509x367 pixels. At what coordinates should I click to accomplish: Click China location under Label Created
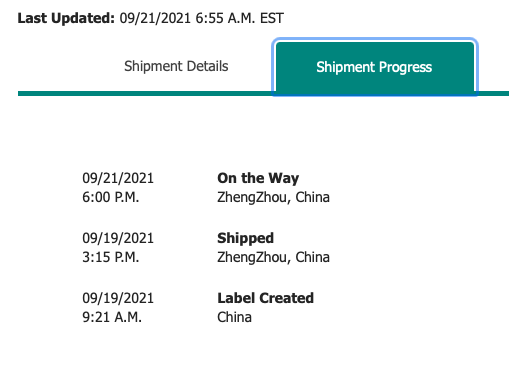click(x=234, y=317)
